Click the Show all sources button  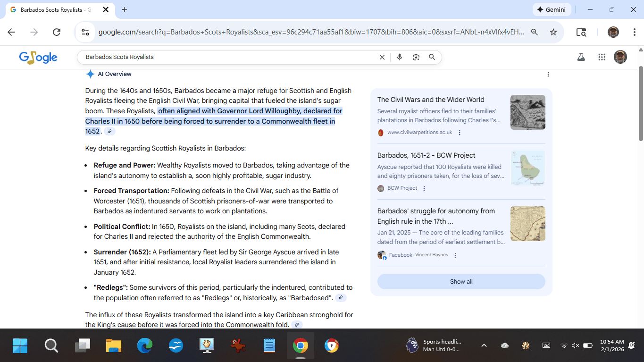pyautogui.click(x=461, y=281)
